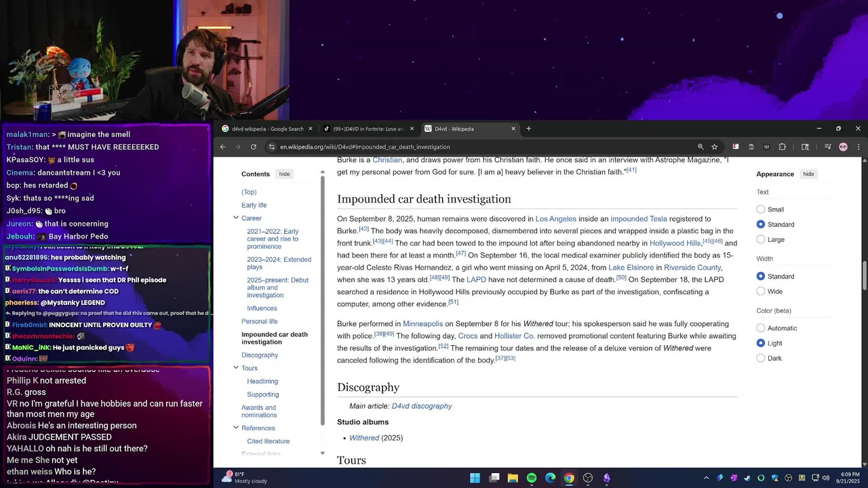The image size is (868, 488).
Task: Open the D4vd discography main article
Action: point(422,406)
